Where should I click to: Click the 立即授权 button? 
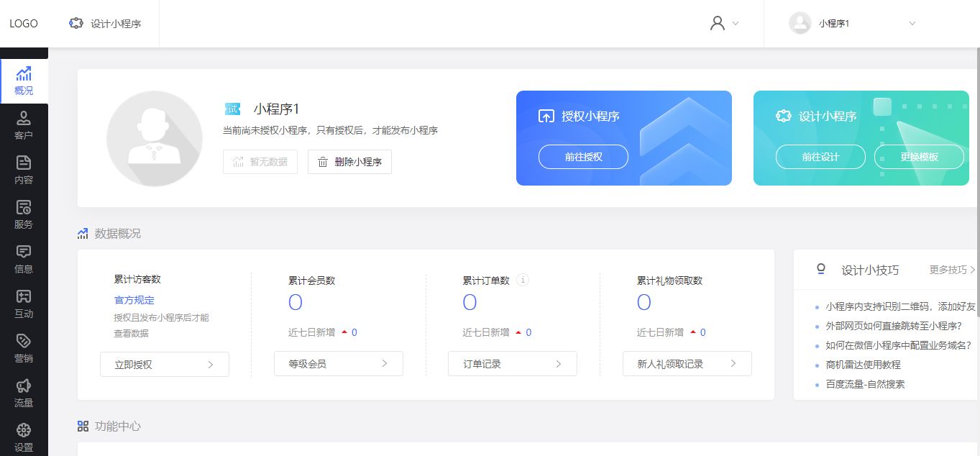tap(165, 365)
